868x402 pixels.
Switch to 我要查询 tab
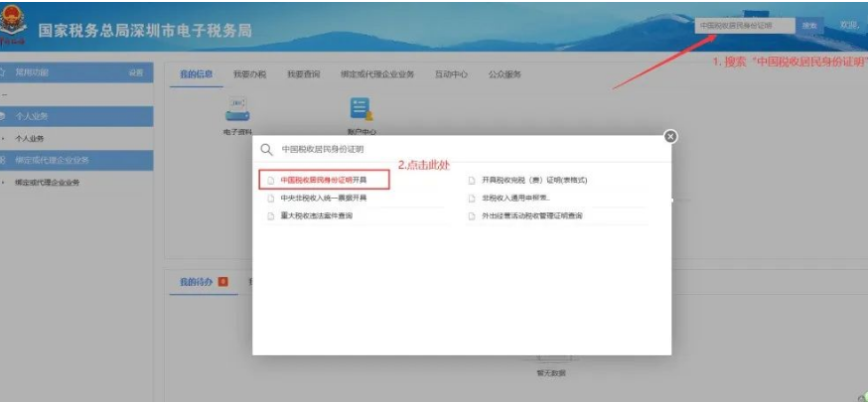(x=303, y=74)
